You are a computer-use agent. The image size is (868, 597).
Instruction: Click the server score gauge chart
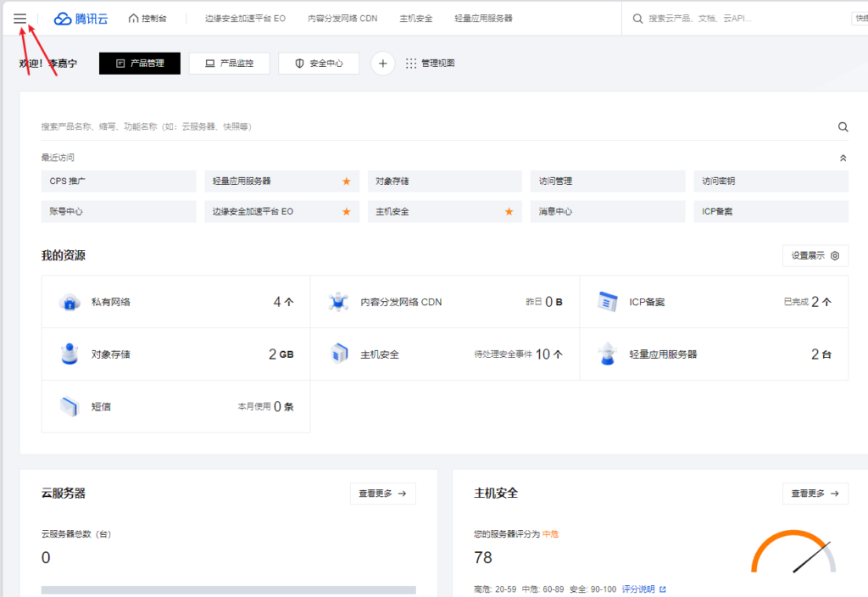tap(793, 555)
